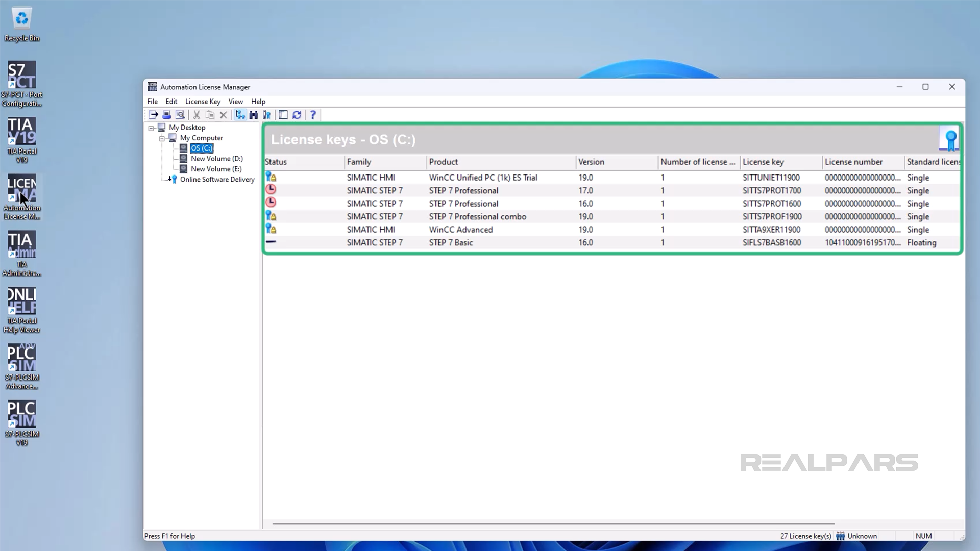The height and width of the screenshot is (551, 980).
Task: Select New Volume (E:) in the tree
Action: point(216,169)
